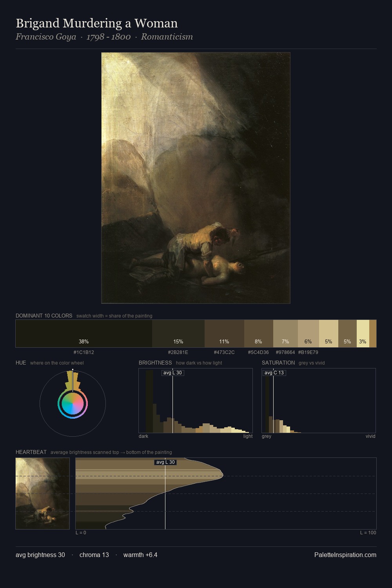
Task: Click the 'SATURATION' section heading
Action: click(278, 363)
